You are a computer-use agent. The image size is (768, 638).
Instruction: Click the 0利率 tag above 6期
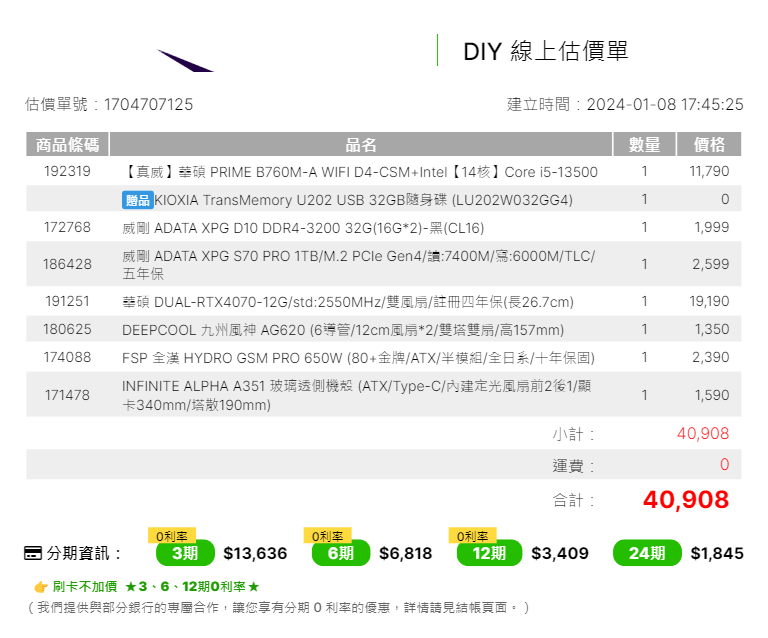(328, 536)
